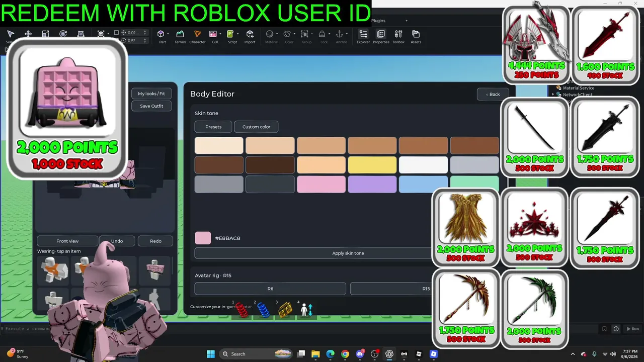
Task: Select the Rotate tool in the toolbar
Action: 63,34
